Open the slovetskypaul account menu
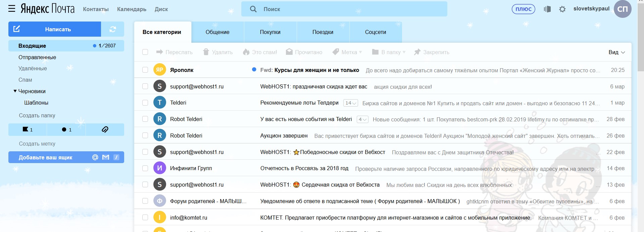Screen dimensions: 644x232 pos(591,9)
